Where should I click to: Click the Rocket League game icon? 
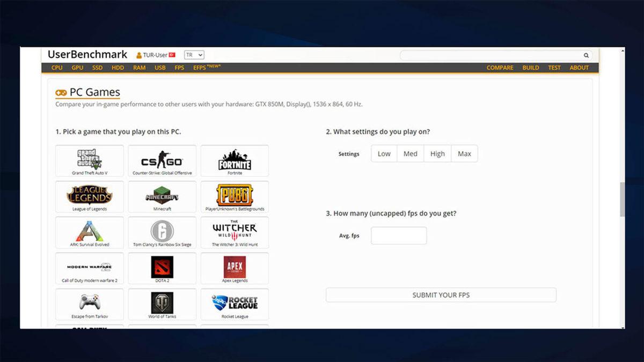[x=235, y=304]
